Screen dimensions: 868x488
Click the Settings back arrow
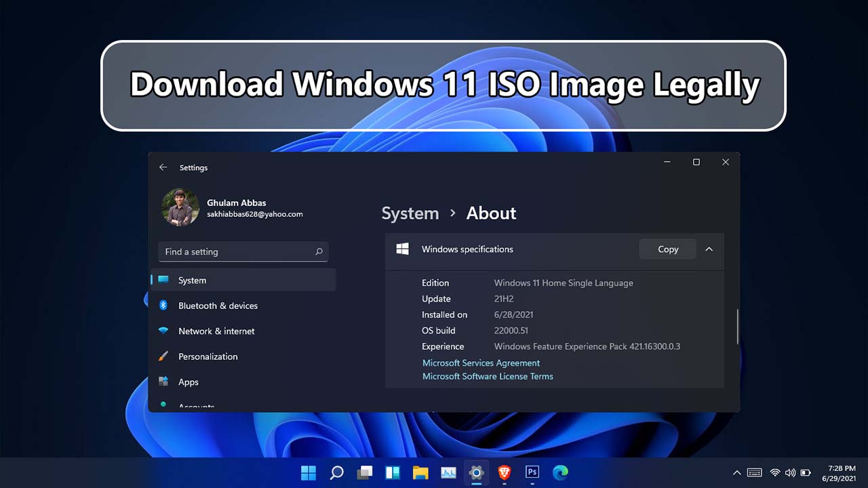pos(163,167)
